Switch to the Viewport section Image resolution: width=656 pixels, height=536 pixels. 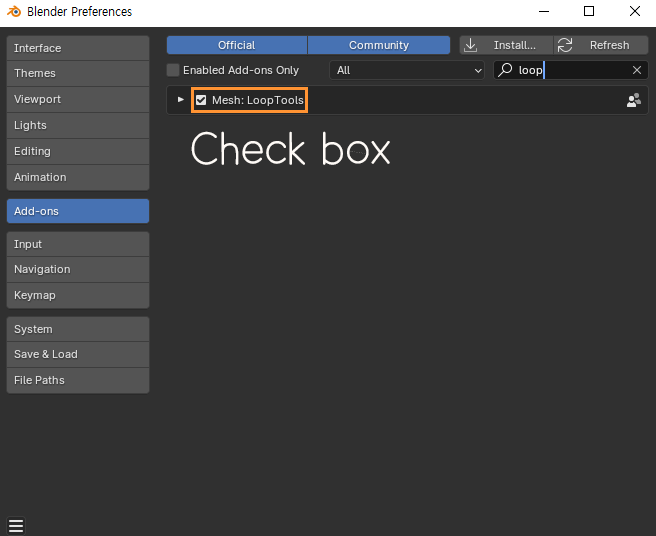pyautogui.click(x=78, y=99)
